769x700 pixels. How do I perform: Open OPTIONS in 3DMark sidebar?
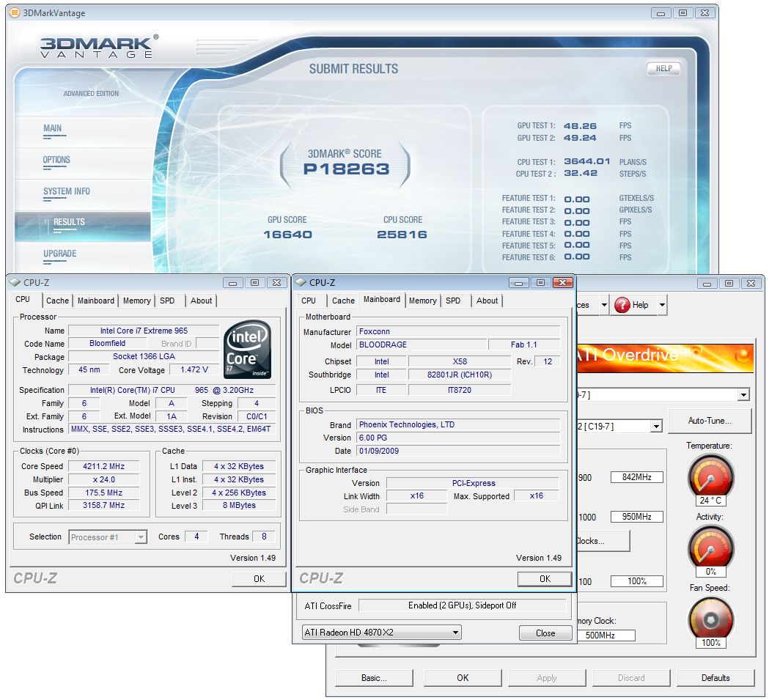(56, 160)
